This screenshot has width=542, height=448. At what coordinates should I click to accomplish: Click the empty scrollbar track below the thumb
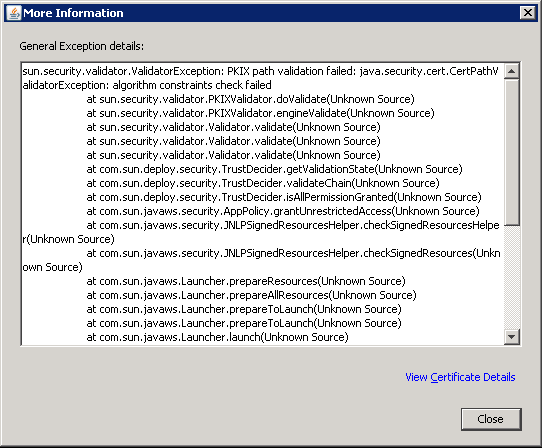512,278
